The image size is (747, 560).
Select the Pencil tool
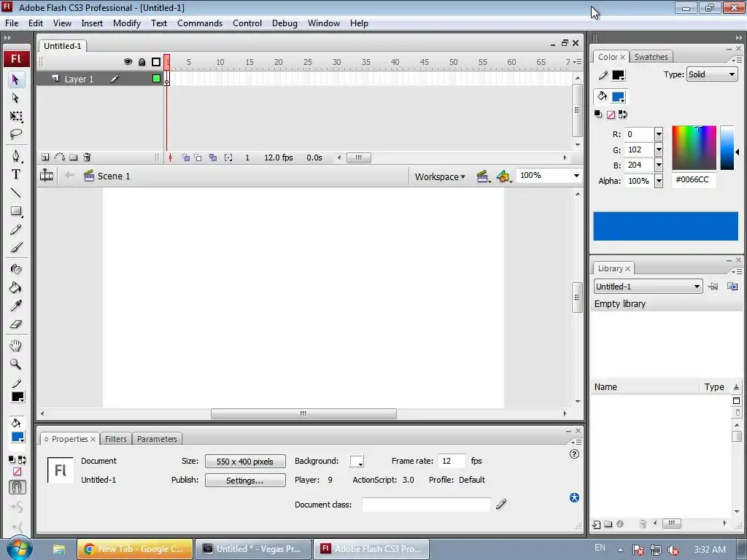coord(16,230)
